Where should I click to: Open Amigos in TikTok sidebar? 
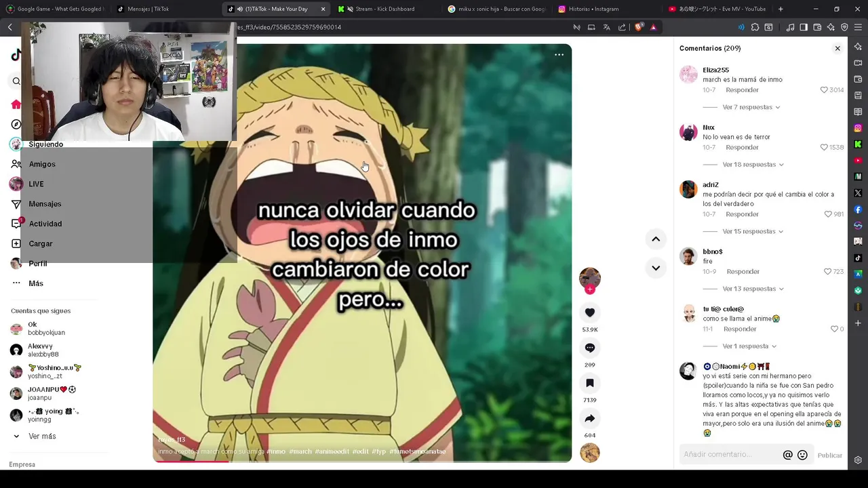[42, 164]
